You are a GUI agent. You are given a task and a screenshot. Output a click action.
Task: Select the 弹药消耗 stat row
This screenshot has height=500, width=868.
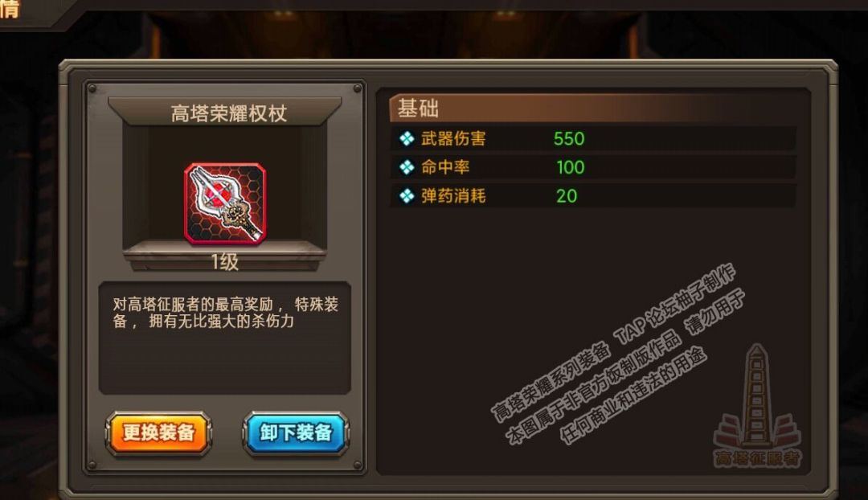[x=593, y=195]
